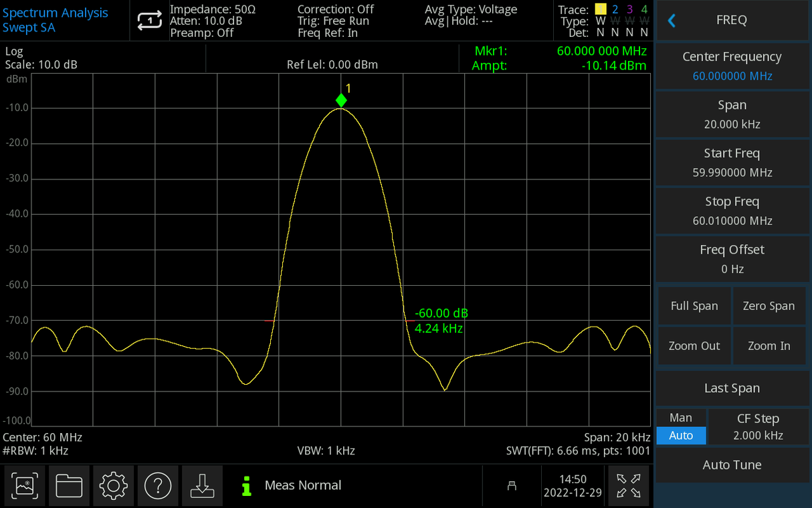The width and height of the screenshot is (812, 508).
Task: Zoom In on the frequency span
Action: pyautogui.click(x=769, y=345)
